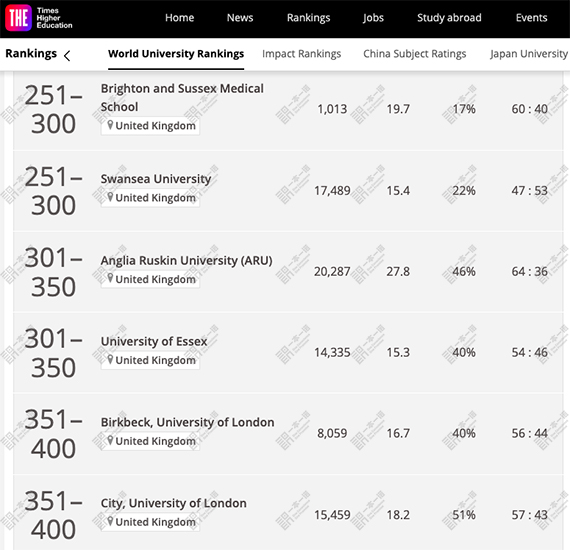Click the location pin under University of Essex

[x=110, y=360]
